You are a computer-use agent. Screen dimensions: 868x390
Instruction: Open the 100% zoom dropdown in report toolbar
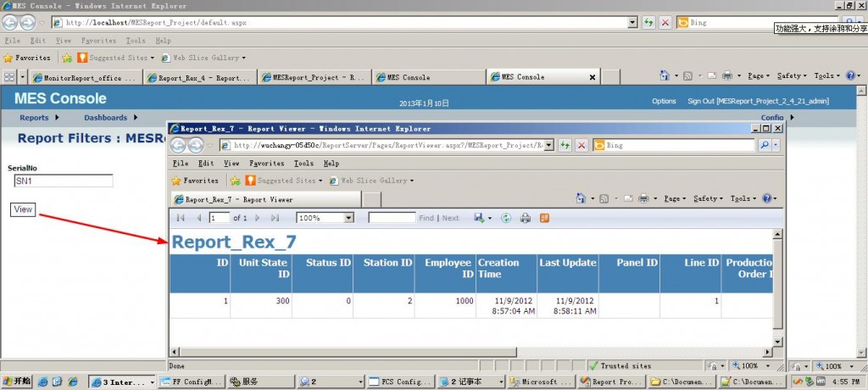click(348, 218)
